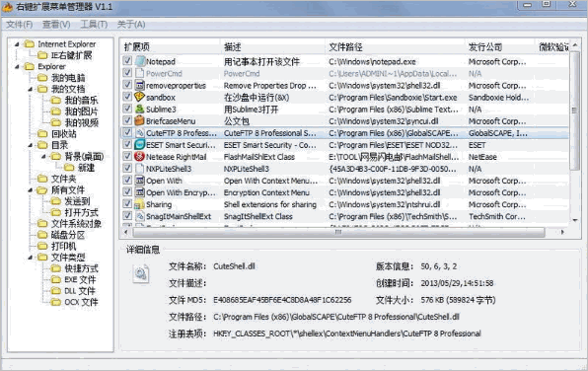Sort by the 扩展项 column header
This screenshot has height=371, width=588.
tap(172, 47)
